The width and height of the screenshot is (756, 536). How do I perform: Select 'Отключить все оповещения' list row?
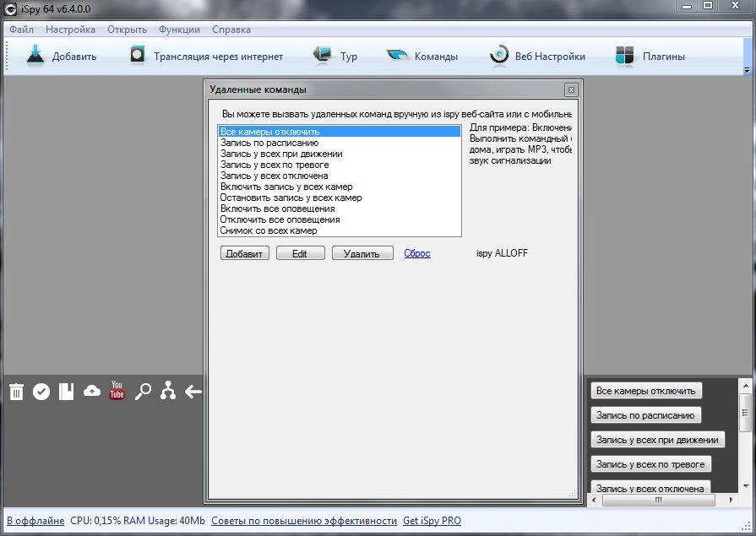(340, 219)
